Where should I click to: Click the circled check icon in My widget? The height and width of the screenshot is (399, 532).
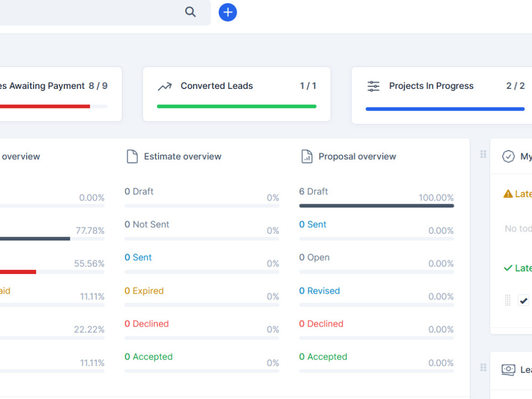coord(508,156)
